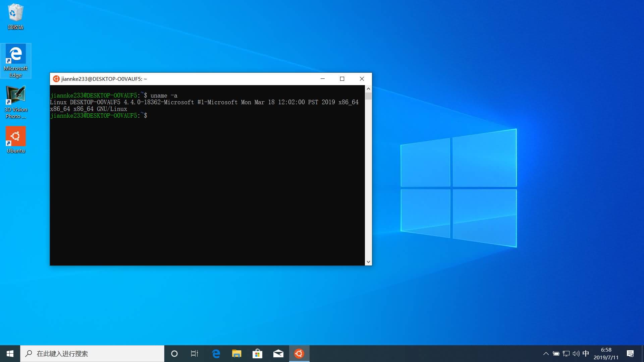The width and height of the screenshot is (644, 362).
Task: Open the Action Center notifications
Action: [x=630, y=354]
